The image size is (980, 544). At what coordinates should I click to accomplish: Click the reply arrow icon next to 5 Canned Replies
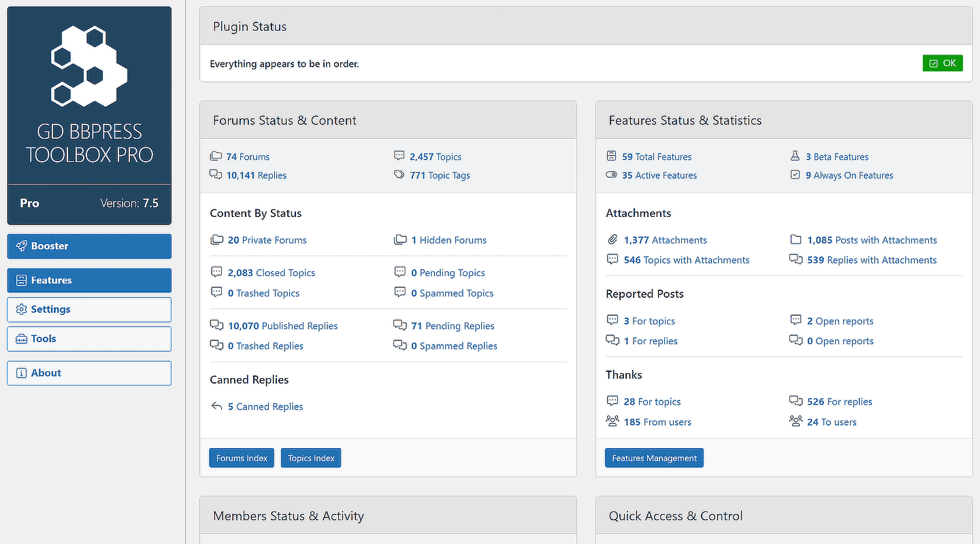click(216, 407)
